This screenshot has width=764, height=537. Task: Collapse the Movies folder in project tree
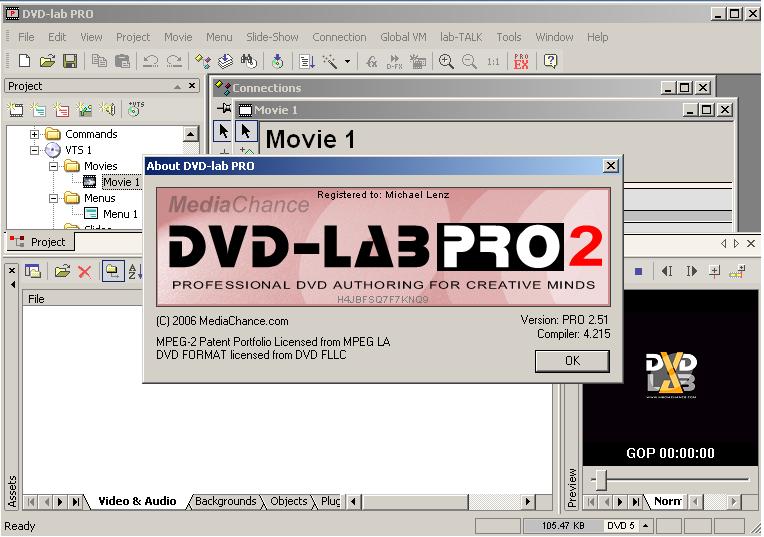54,166
